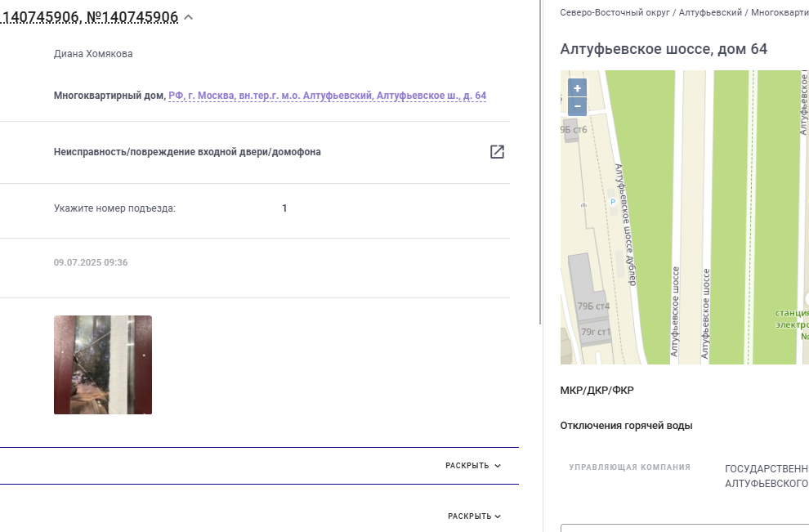Expand second РАСКРЫТЬ section

pos(474,516)
